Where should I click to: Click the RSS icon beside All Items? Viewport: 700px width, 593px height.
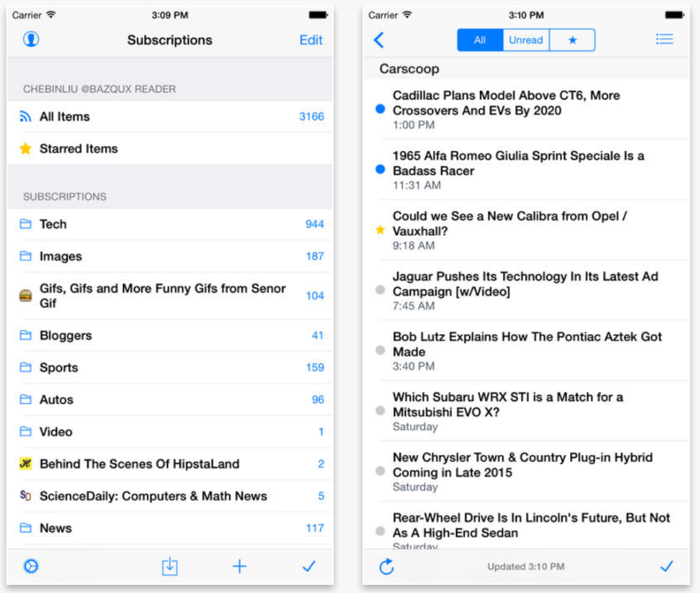pos(25,116)
